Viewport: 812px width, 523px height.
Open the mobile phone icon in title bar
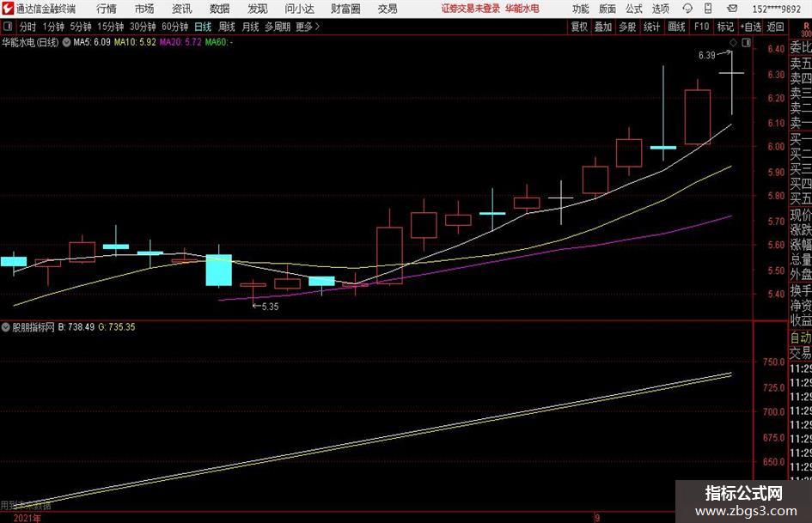(708, 9)
